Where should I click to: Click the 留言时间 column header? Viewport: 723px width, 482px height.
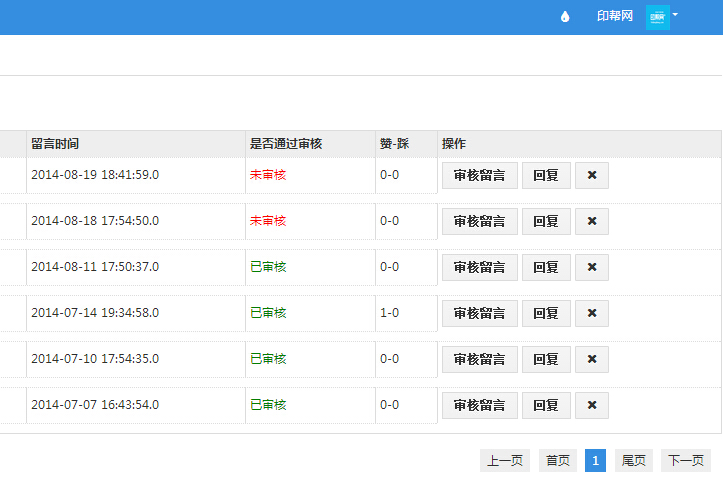55,144
